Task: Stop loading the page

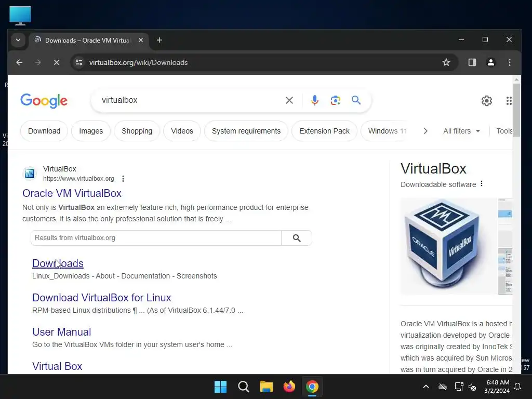Action: 57,62
